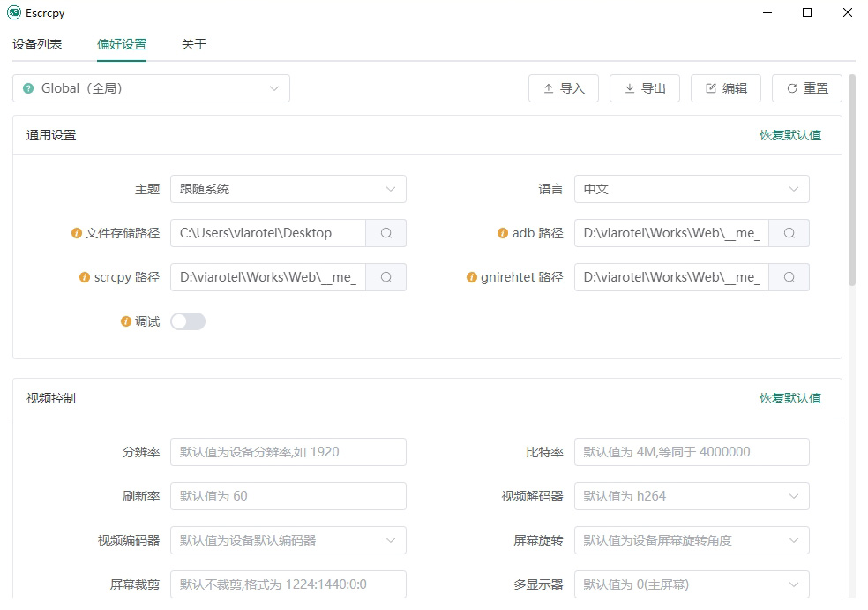Screen dimensions: 868x610
Task: Click the 比特率 input field
Action: [692, 452]
